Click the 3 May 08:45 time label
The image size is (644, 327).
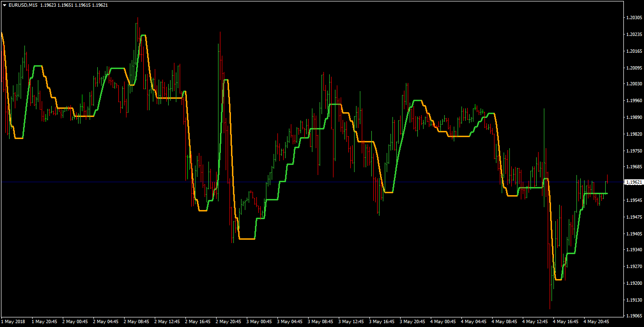point(321,322)
